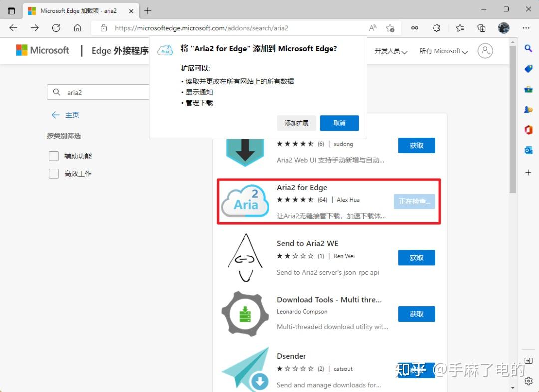Viewport: 539px width, 392px height.
Task: Open Collections icon in toolbar
Action: (481, 28)
